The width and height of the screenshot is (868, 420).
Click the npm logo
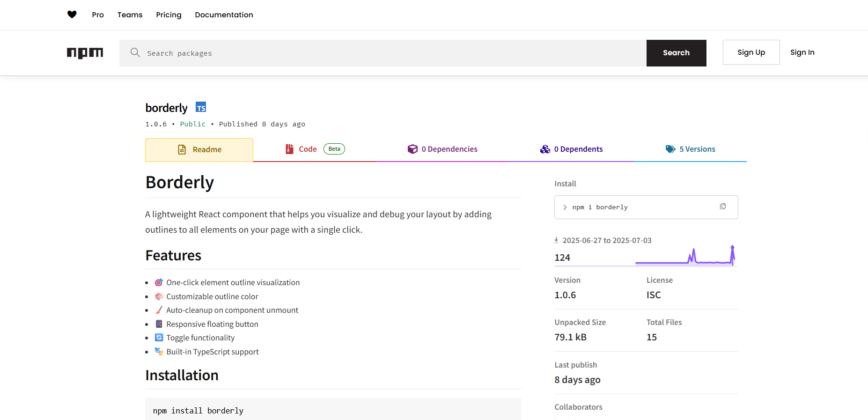(x=85, y=53)
